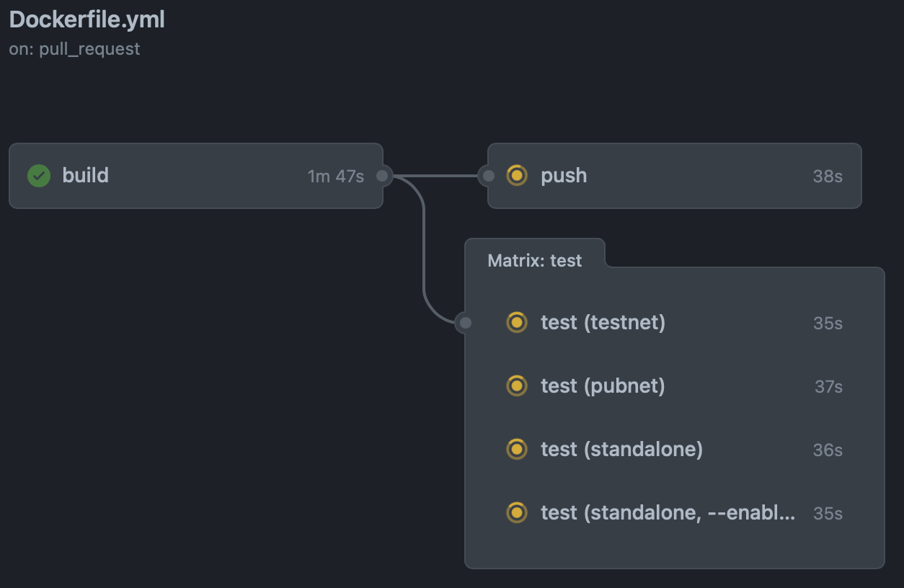Click the status icon for test (testnet)
This screenshot has width=904, height=588.
point(517,323)
